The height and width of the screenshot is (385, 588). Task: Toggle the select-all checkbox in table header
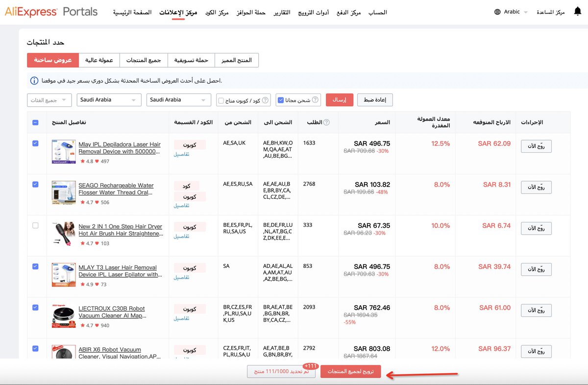pos(35,122)
